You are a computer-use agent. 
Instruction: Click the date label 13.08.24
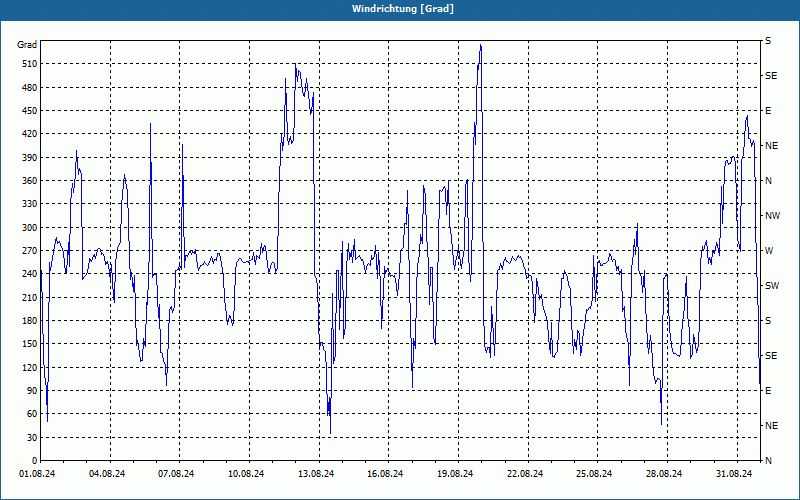[x=316, y=474]
